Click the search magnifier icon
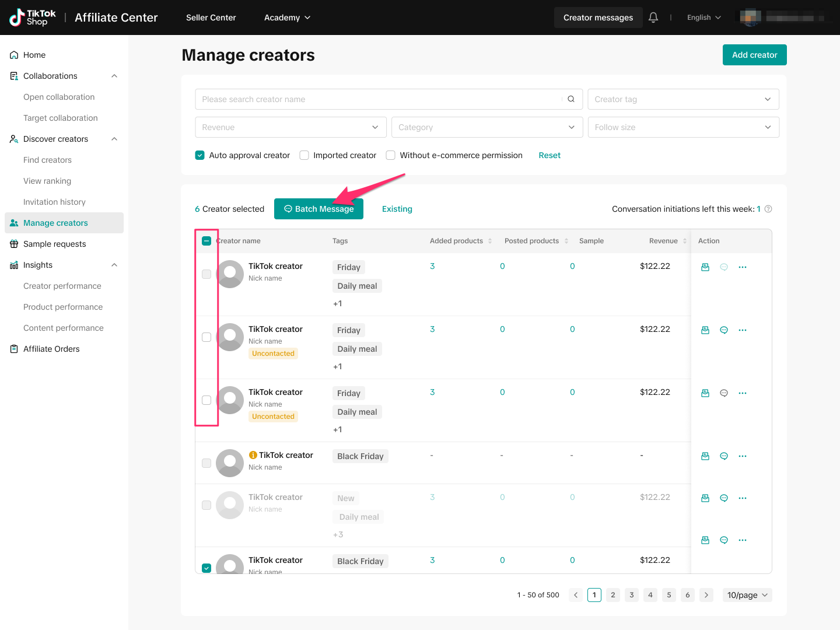The height and width of the screenshot is (630, 840). click(x=571, y=99)
